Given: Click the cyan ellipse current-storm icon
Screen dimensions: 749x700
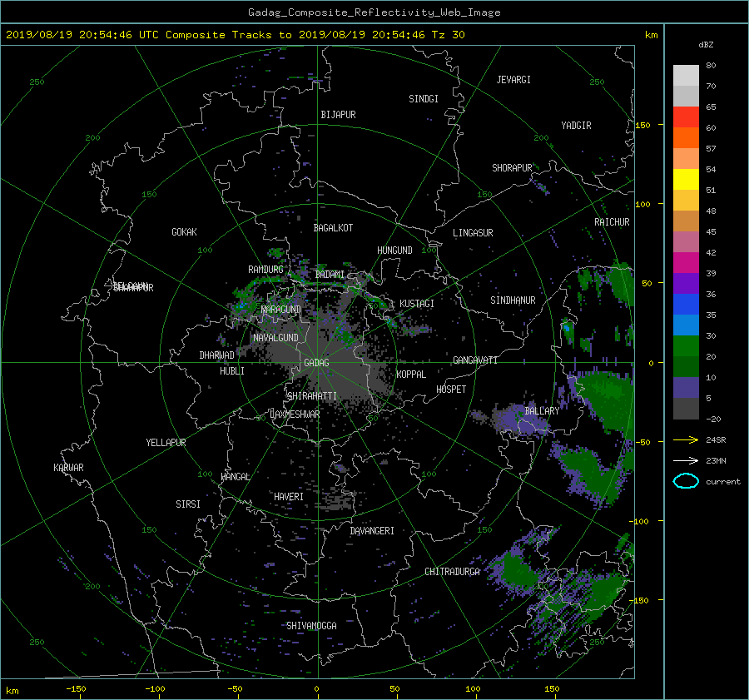Looking at the screenshot, I should click(686, 481).
